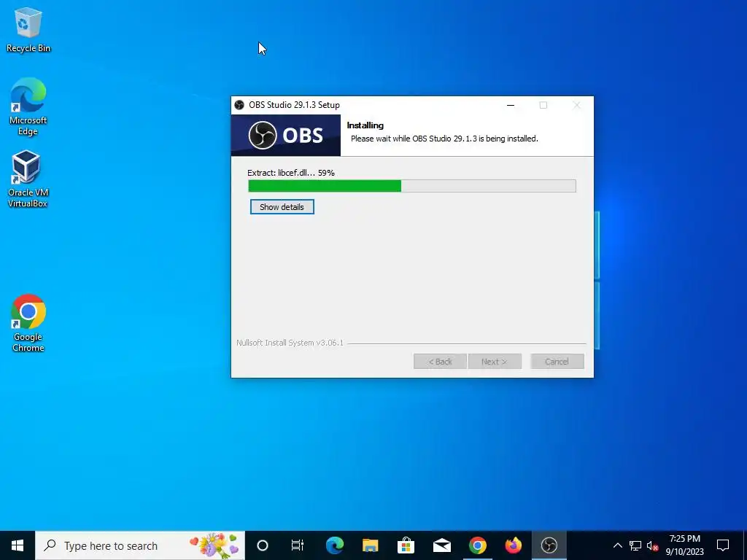
Task: Click the OBS icon in the setup title bar
Action: point(239,105)
